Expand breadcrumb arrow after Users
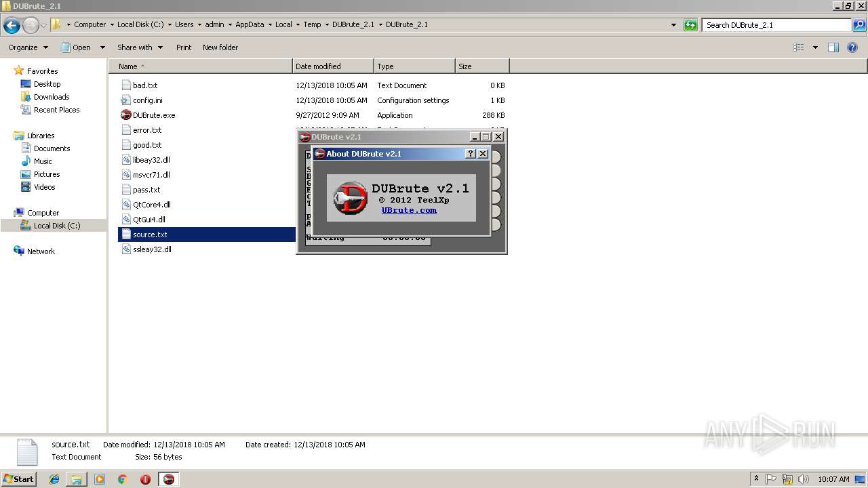This screenshot has width=868, height=488. point(199,24)
